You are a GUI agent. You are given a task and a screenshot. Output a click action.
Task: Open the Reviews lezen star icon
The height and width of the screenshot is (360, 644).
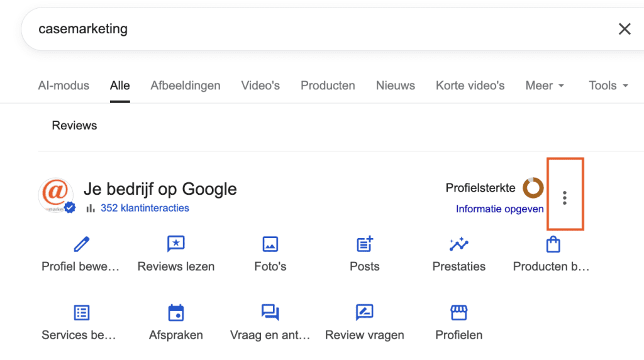point(176,244)
